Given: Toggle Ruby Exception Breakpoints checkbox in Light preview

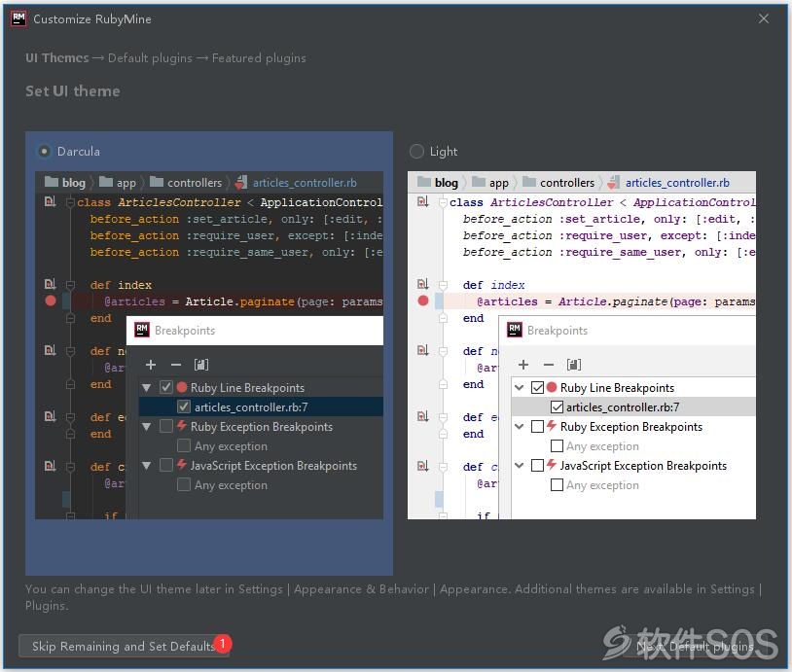Looking at the screenshot, I should (537, 426).
